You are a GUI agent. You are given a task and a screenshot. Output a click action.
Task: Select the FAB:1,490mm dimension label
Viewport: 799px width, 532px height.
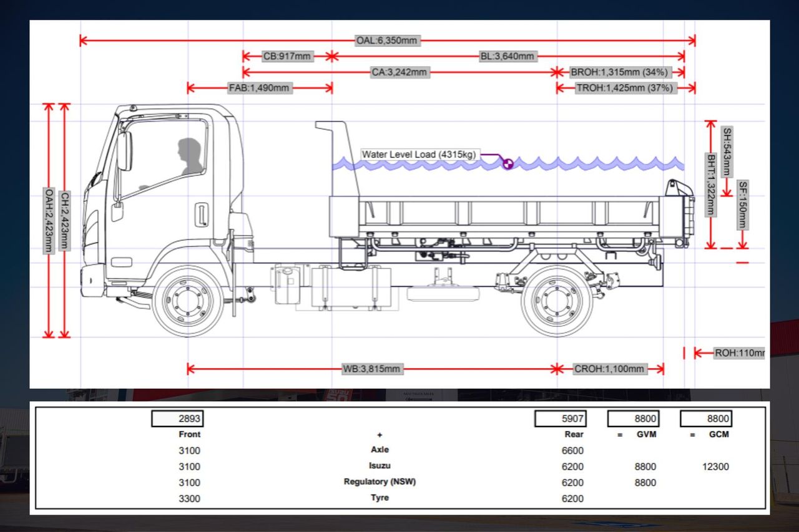(259, 88)
